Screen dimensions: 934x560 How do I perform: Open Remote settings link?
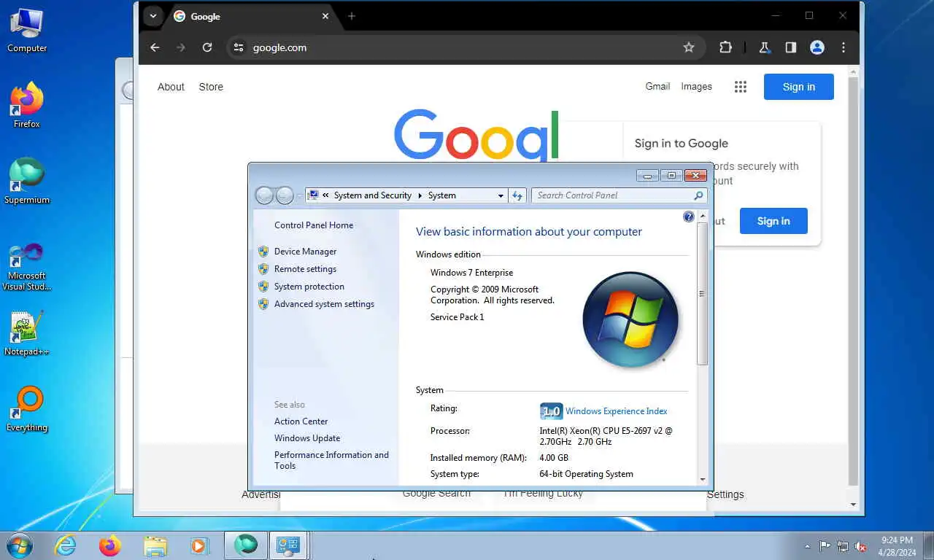[305, 269]
